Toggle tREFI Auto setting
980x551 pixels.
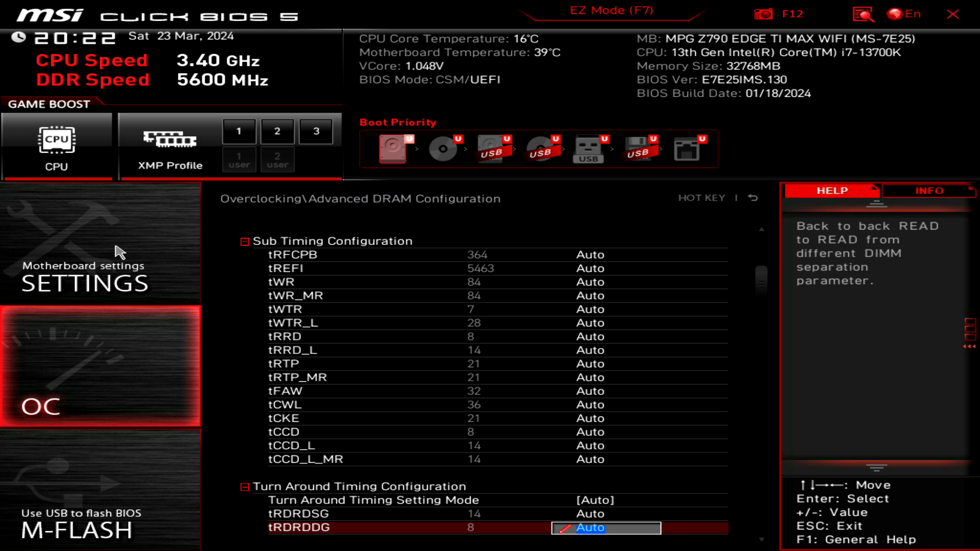tap(590, 268)
